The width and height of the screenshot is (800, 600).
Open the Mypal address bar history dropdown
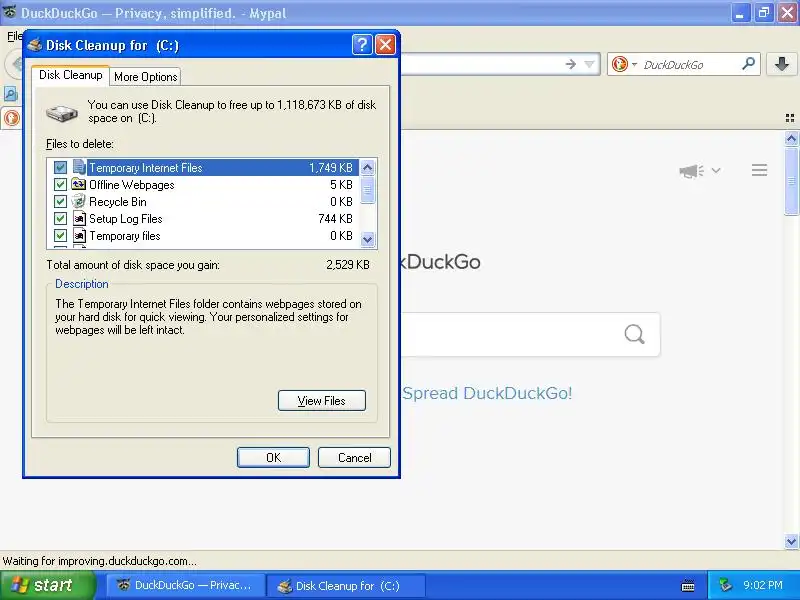(x=590, y=64)
